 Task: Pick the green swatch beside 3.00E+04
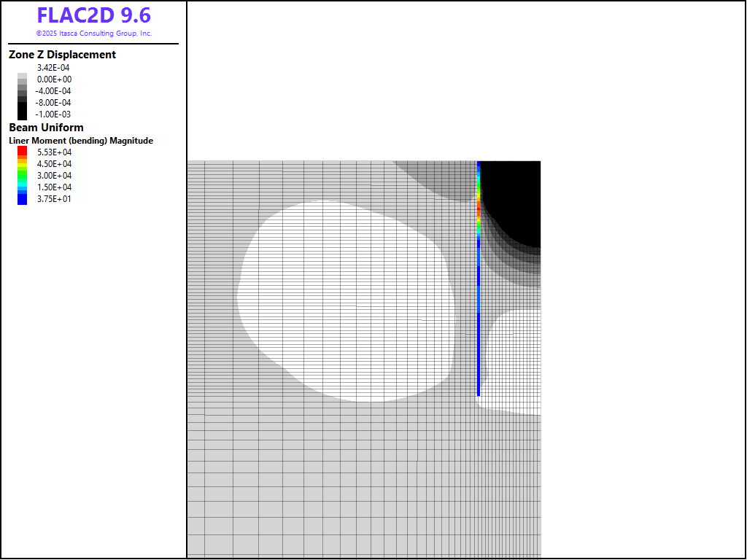[22, 175]
